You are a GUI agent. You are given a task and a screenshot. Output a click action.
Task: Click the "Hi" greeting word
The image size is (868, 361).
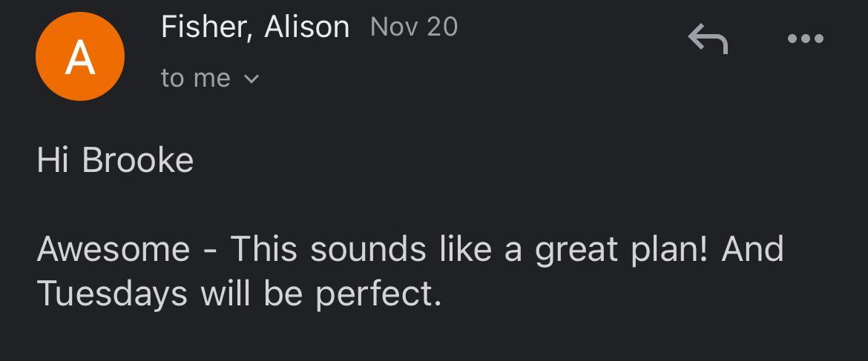pos(53,160)
